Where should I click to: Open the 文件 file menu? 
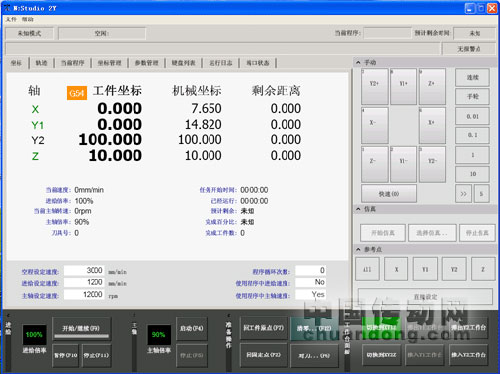11,19
